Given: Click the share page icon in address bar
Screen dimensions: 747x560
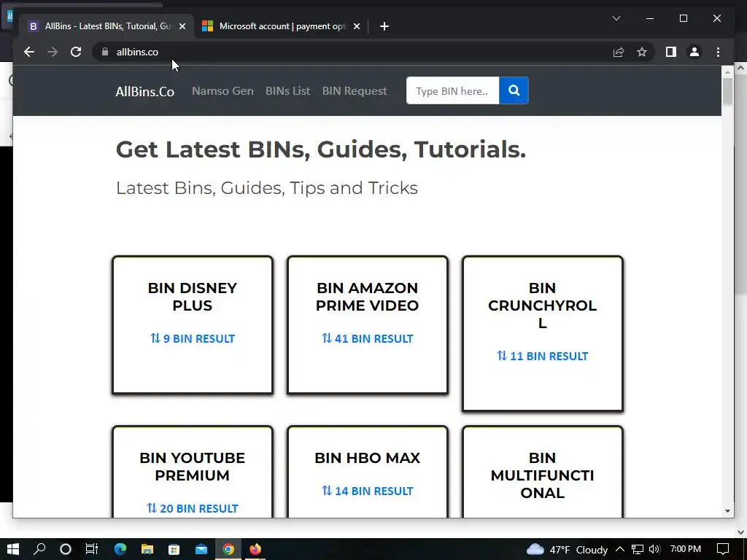Looking at the screenshot, I should pyautogui.click(x=619, y=52).
